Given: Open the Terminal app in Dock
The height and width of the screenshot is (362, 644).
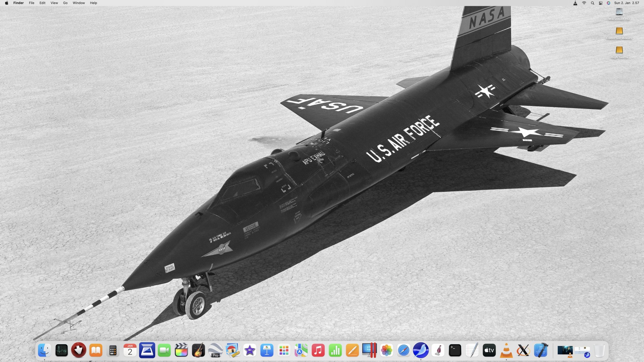Looking at the screenshot, I should (455, 350).
